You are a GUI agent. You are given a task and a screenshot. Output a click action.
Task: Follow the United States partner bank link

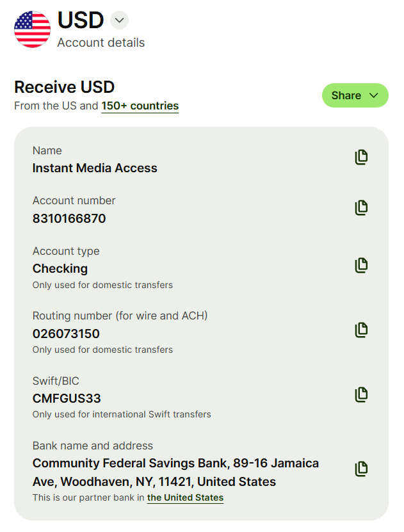185,497
